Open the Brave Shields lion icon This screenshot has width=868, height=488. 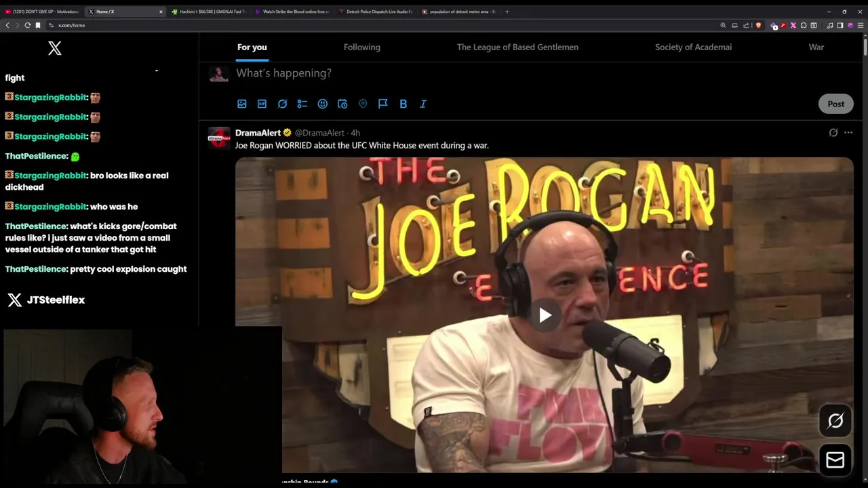pyautogui.click(x=758, y=25)
